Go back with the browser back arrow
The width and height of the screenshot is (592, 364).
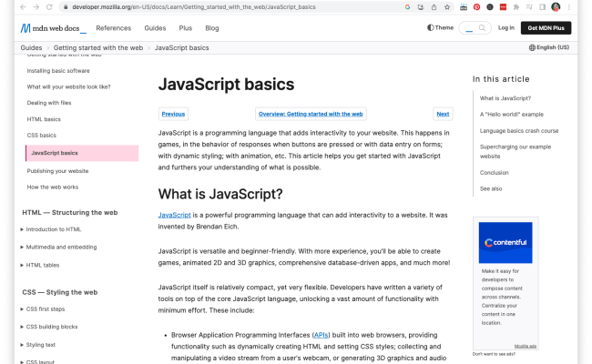[x=23, y=6]
